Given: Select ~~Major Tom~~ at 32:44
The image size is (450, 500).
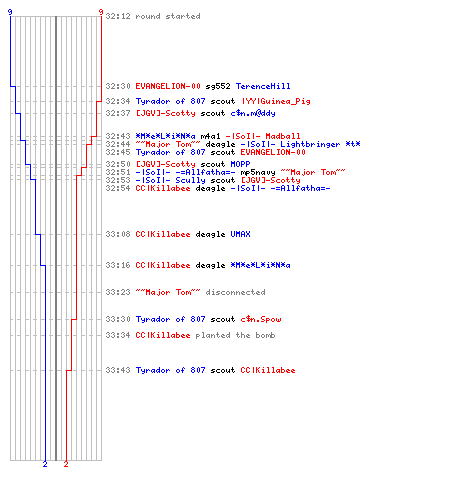Looking at the screenshot, I should coord(168,144).
